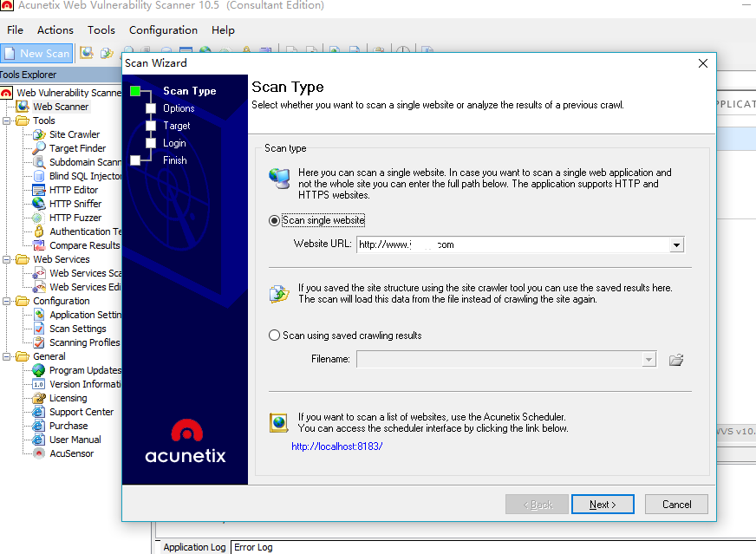Open the Subdomain Scanner icon
Image resolution: width=756 pixels, height=554 pixels.
point(39,162)
